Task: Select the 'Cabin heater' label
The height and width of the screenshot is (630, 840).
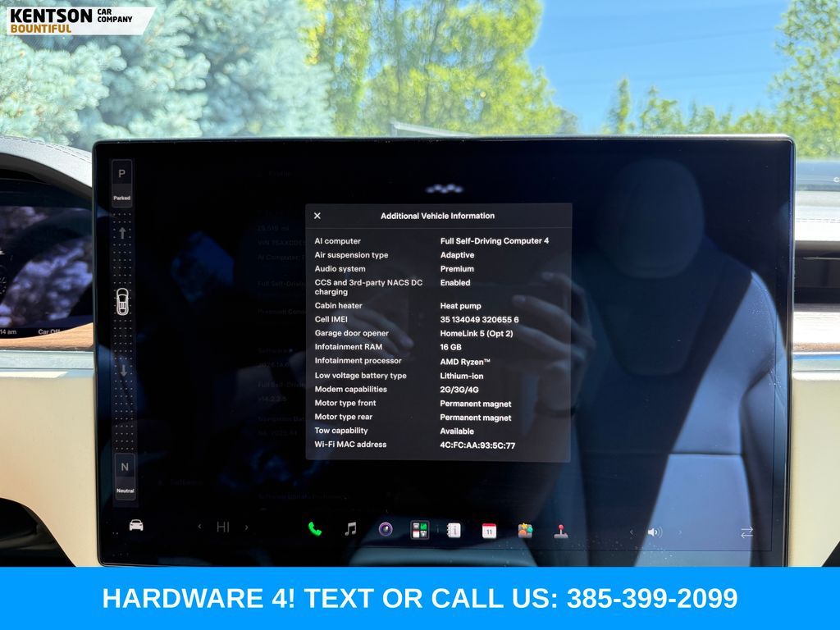Action: tap(339, 306)
